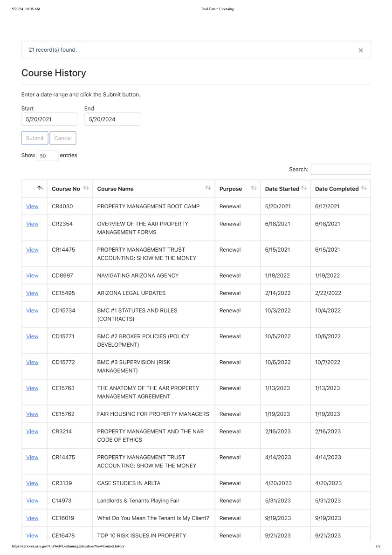Click the Cancel button
Image resolution: width=392 pixels, height=555 pixels.
pyautogui.click(x=63, y=138)
